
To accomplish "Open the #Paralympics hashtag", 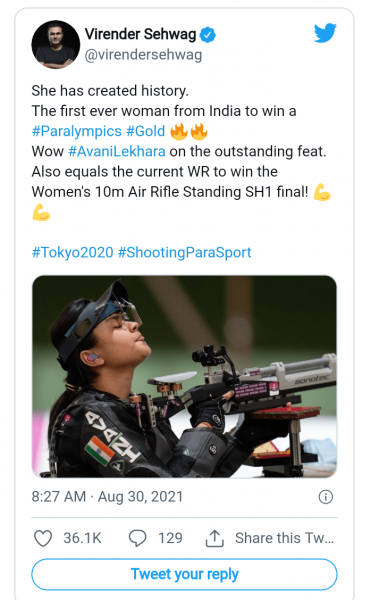I will point(76,131).
